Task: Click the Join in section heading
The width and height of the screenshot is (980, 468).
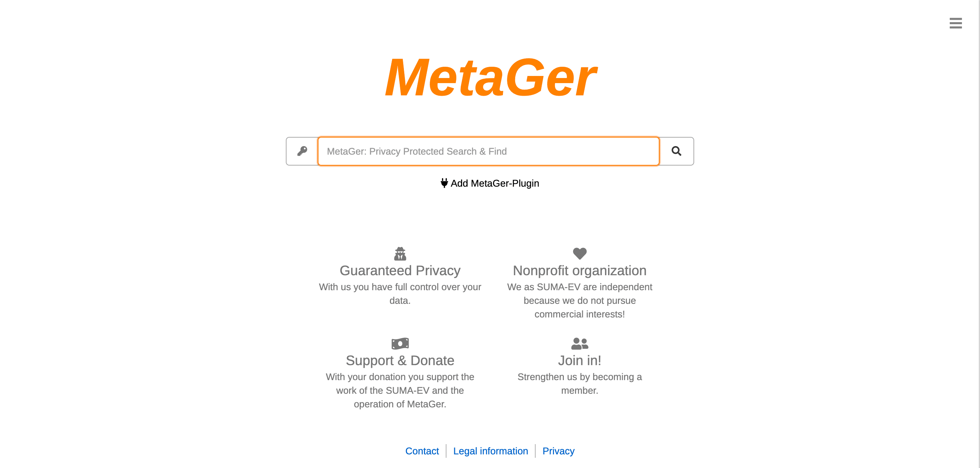Action: click(579, 360)
